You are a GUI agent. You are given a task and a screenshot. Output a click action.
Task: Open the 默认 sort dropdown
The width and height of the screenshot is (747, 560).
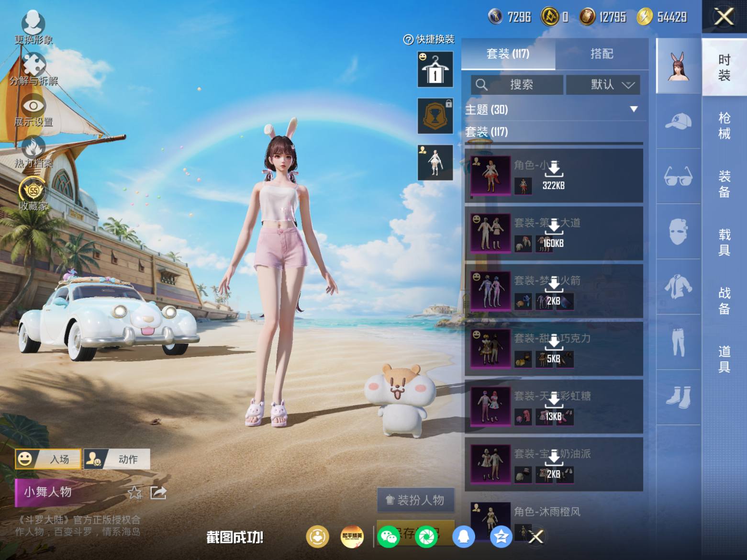click(603, 85)
